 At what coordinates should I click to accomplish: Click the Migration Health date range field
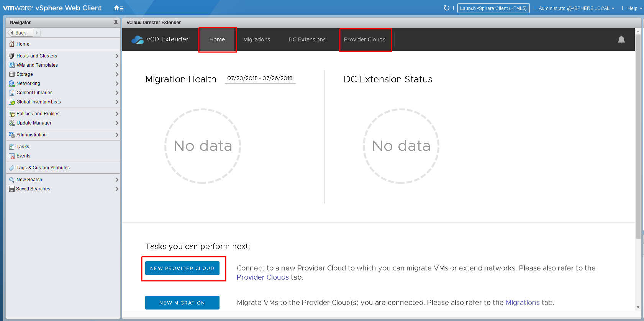coord(260,78)
